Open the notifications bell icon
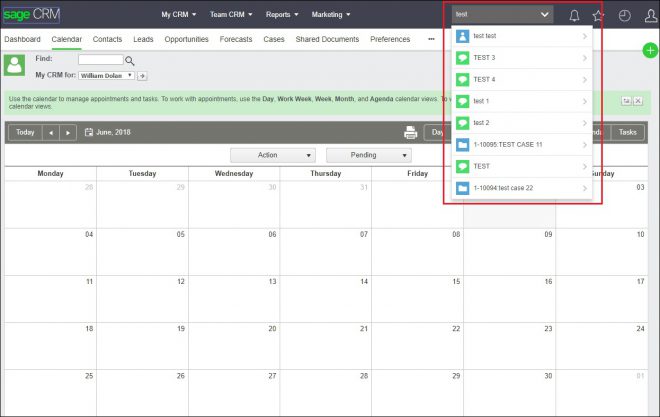 (x=574, y=15)
